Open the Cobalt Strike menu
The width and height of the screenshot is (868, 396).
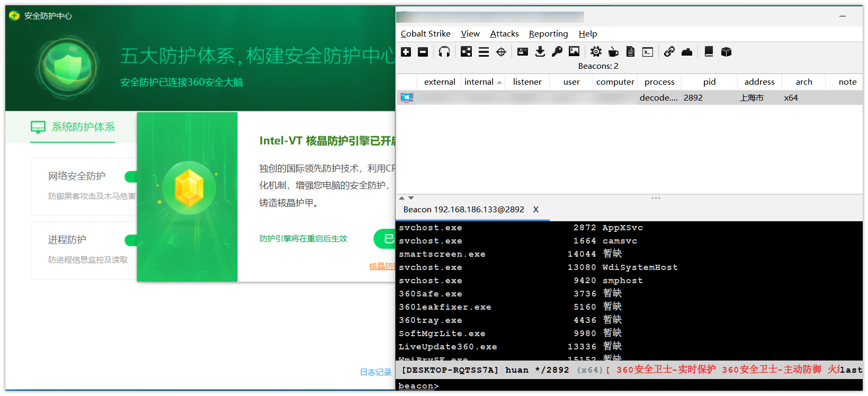[x=425, y=34]
